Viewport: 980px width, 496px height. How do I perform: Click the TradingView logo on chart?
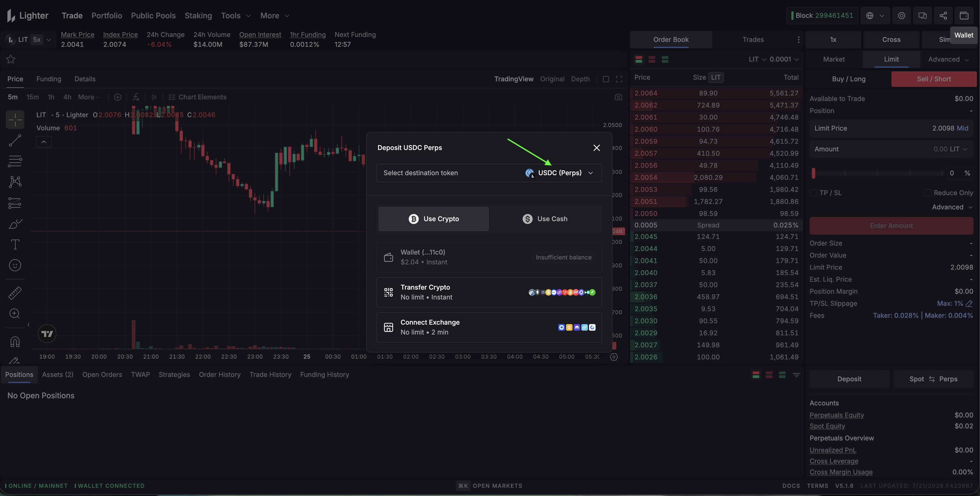coord(47,334)
